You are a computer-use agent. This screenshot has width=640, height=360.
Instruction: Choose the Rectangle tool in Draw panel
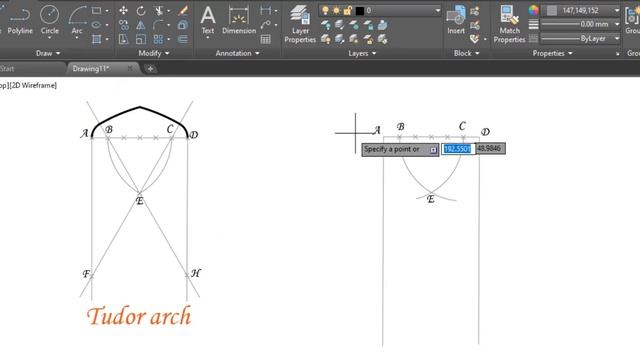tap(97, 11)
